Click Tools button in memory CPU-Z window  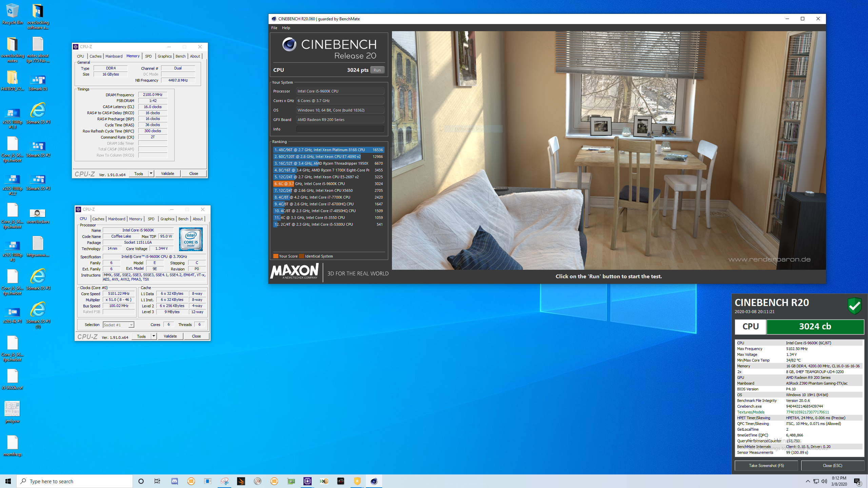point(139,174)
